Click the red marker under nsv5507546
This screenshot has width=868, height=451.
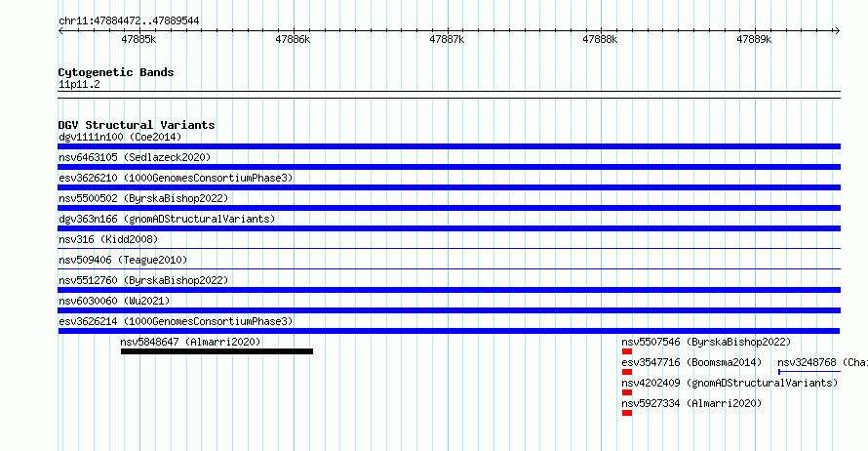point(627,351)
